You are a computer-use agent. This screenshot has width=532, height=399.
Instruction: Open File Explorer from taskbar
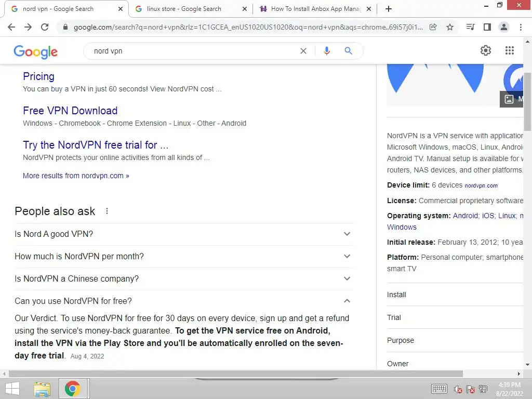[x=42, y=389]
